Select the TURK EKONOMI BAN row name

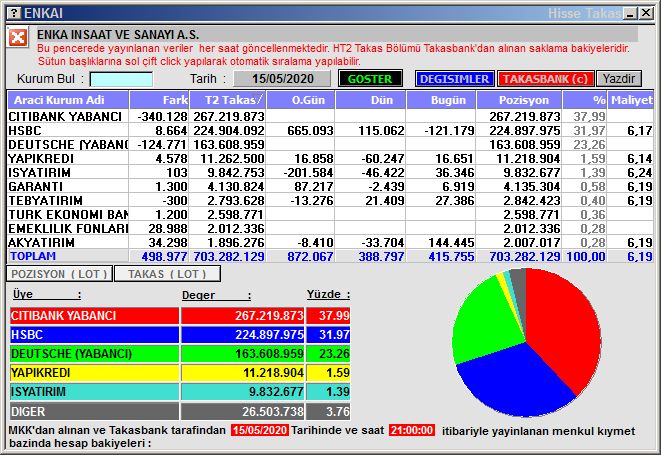click(x=68, y=214)
